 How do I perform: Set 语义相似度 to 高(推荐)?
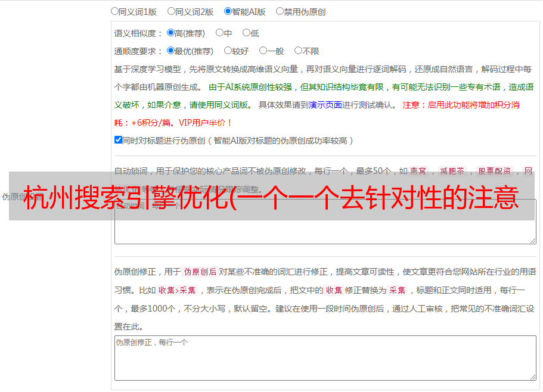(170, 33)
